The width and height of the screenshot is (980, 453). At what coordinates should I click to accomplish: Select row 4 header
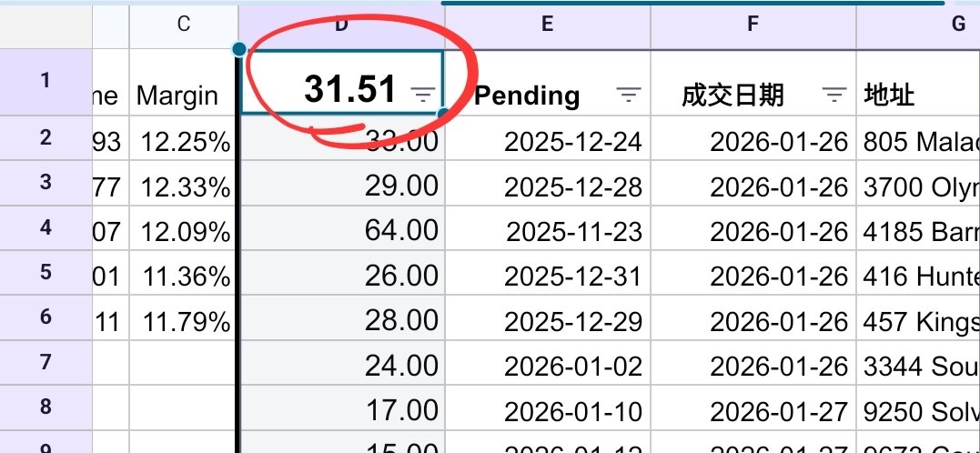45,228
